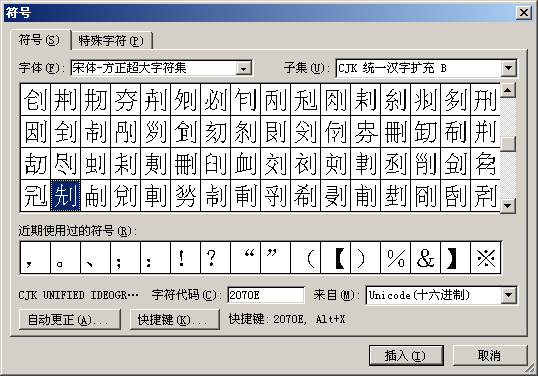Click the 近期使用过的符号(R) label
538x376 pixels.
tap(78, 231)
